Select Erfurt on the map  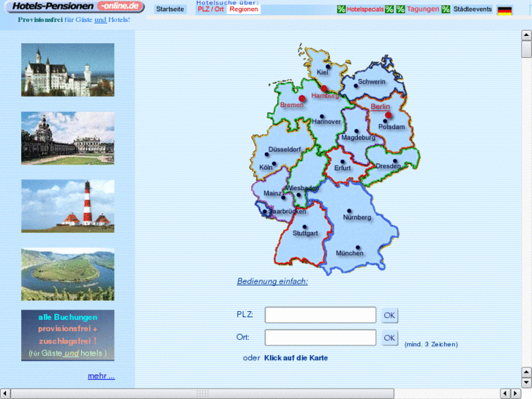coord(342,168)
